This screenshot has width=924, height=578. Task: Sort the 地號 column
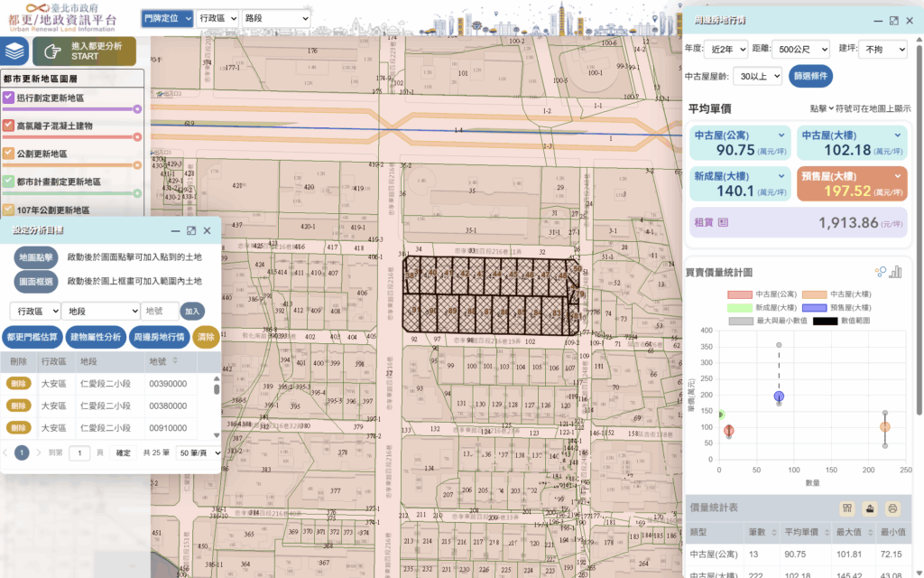[175, 361]
